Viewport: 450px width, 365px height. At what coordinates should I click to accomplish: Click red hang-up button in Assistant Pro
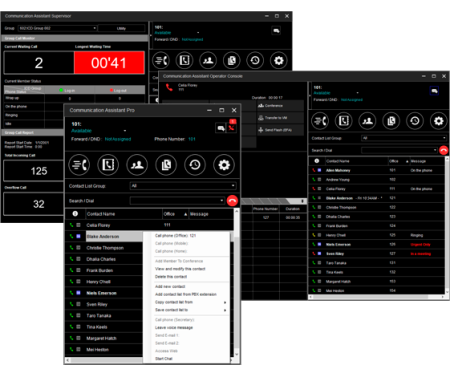click(x=232, y=201)
